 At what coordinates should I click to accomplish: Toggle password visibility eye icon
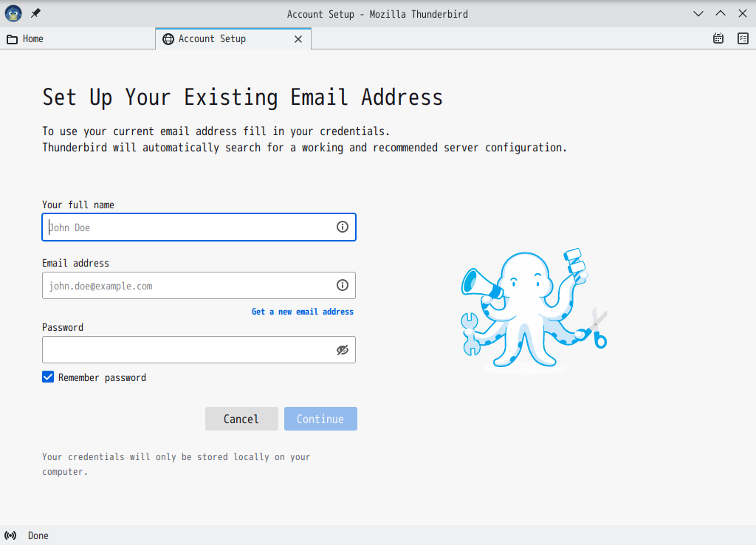tap(343, 349)
